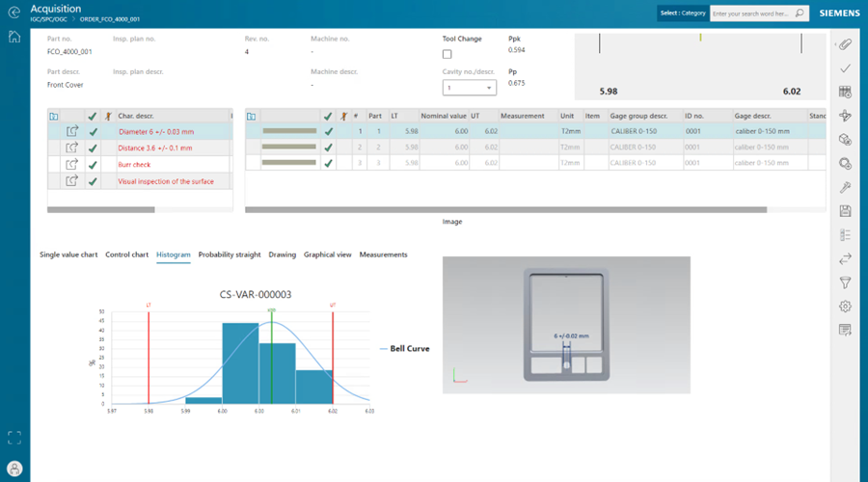The width and height of the screenshot is (868, 482).
Task: Click the back arrow next to Acquisition
Action: coord(14,13)
